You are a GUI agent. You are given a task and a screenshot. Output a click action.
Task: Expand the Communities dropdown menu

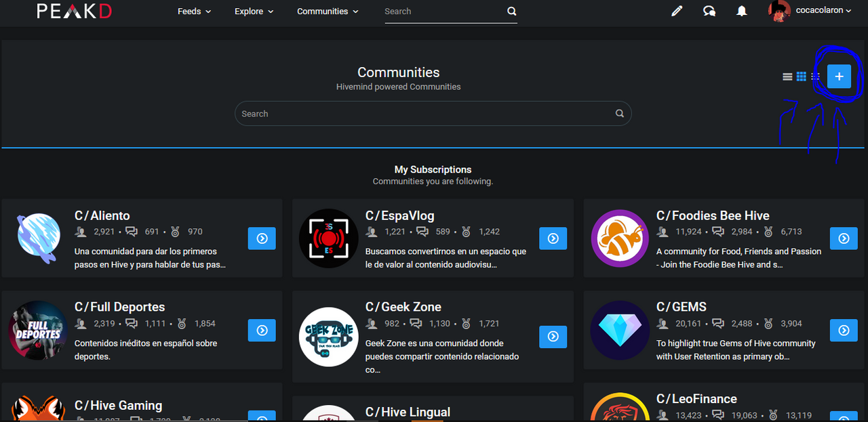coord(328,12)
